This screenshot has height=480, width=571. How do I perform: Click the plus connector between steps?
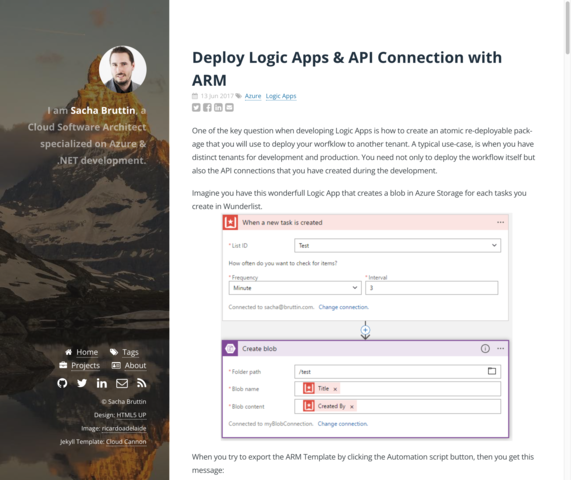pyautogui.click(x=365, y=330)
